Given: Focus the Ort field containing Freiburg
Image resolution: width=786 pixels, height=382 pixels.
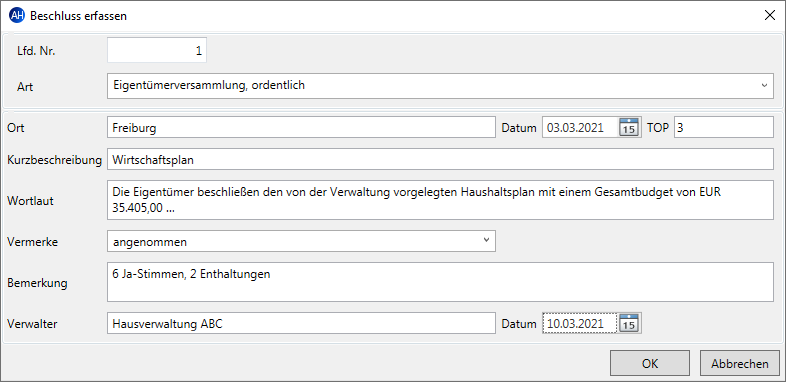Looking at the screenshot, I should [x=301, y=127].
